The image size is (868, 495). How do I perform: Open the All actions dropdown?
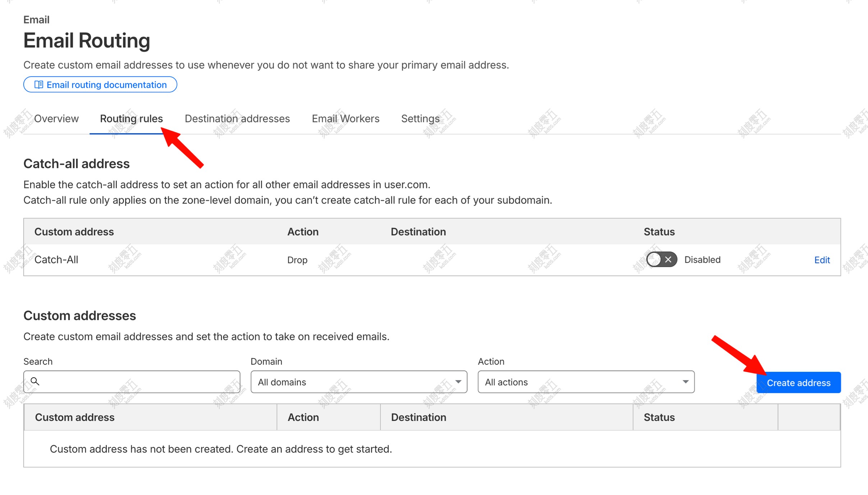click(x=585, y=382)
